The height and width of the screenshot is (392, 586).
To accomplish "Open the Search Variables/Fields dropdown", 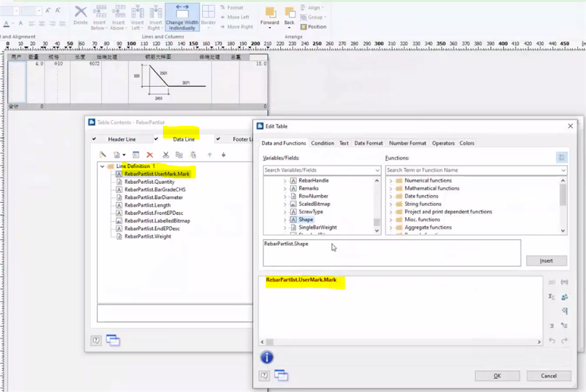I will point(377,170).
